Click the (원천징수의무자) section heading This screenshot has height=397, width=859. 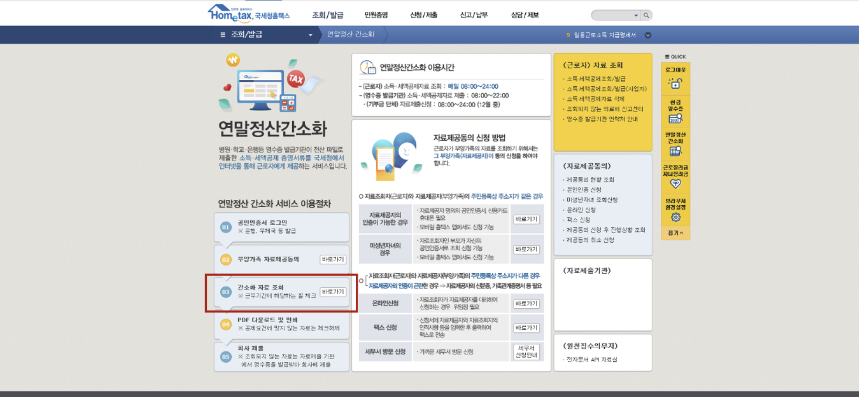tap(590, 346)
